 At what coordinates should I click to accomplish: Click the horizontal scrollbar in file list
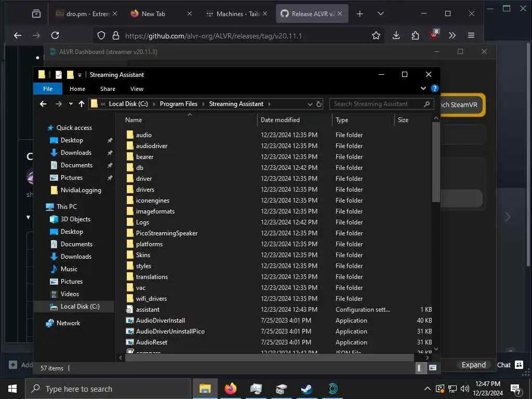tap(270, 357)
